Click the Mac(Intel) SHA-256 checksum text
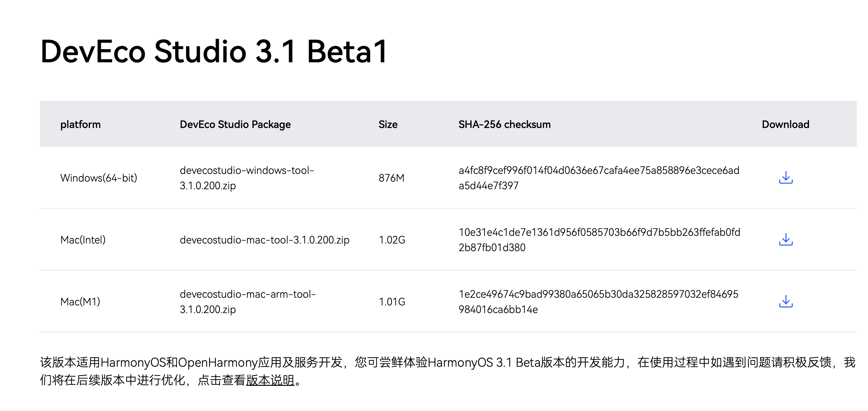The height and width of the screenshot is (411, 868). click(x=599, y=240)
